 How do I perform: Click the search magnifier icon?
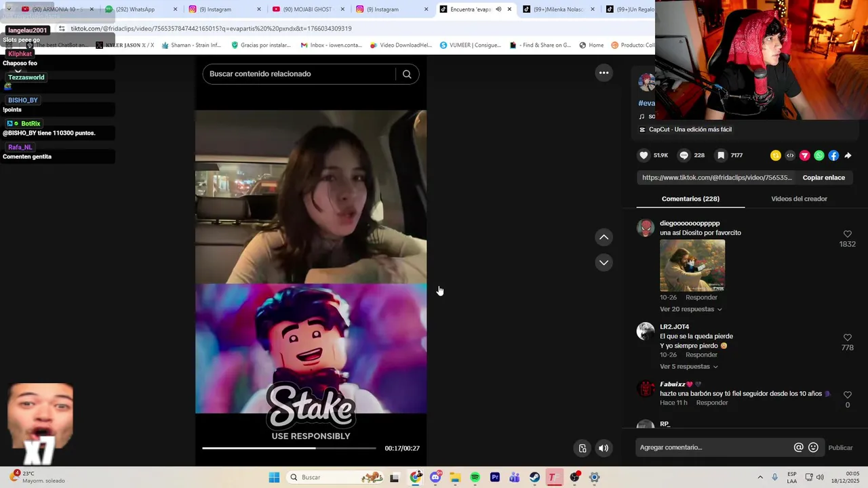[407, 74]
